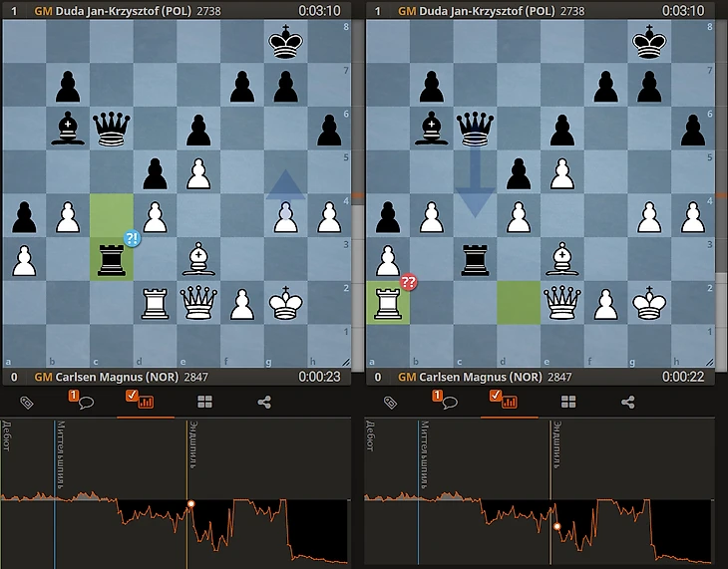This screenshot has width=728, height=569.
Task: Open comments tab in left game panel
Action: coord(81,400)
